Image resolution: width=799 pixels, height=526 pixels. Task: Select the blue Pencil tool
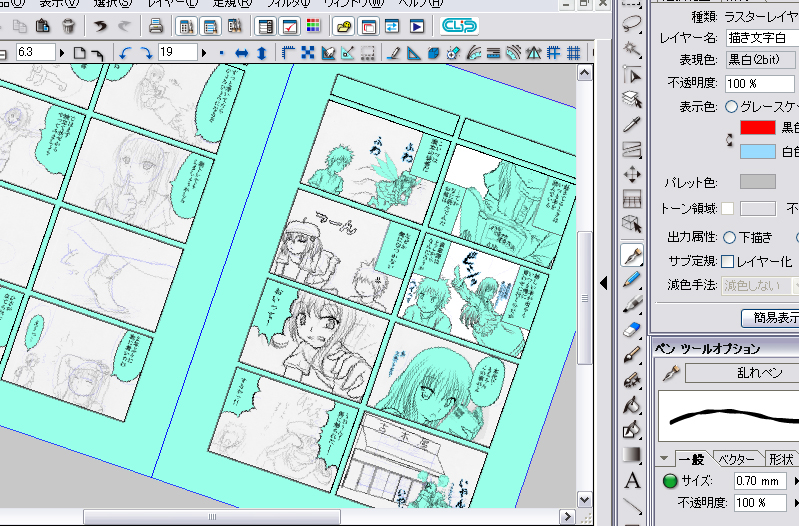(x=632, y=280)
